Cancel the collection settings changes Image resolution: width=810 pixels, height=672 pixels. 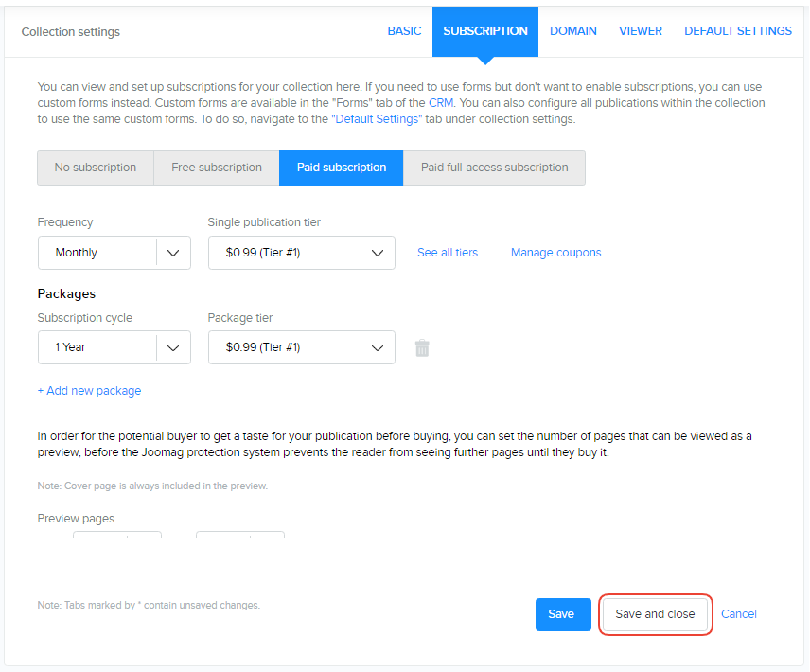point(738,614)
